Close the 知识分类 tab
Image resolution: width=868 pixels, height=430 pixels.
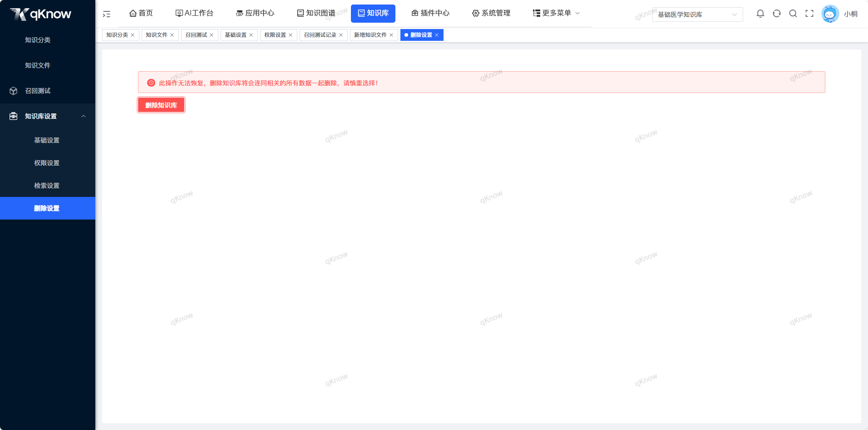coord(133,35)
